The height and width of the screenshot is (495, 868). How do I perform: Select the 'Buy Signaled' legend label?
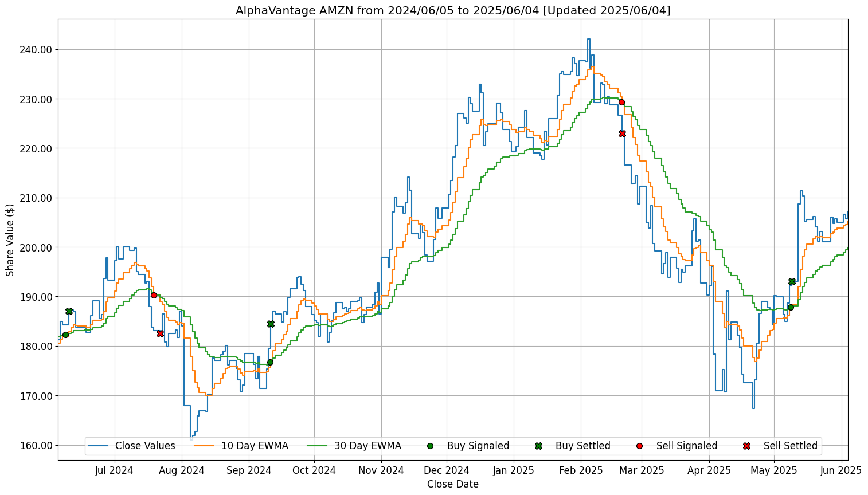click(x=478, y=446)
